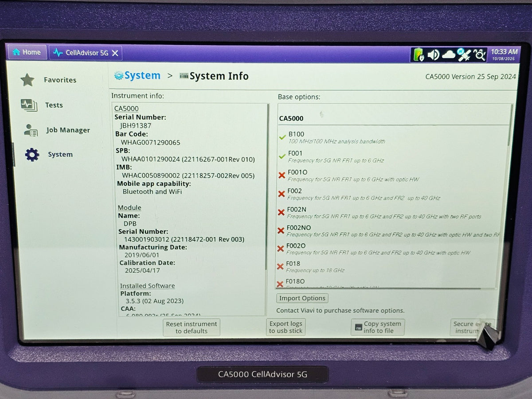Viewport: 532px width, 399px height.
Task: Click the System gear icon in sidebar
Action: click(32, 154)
